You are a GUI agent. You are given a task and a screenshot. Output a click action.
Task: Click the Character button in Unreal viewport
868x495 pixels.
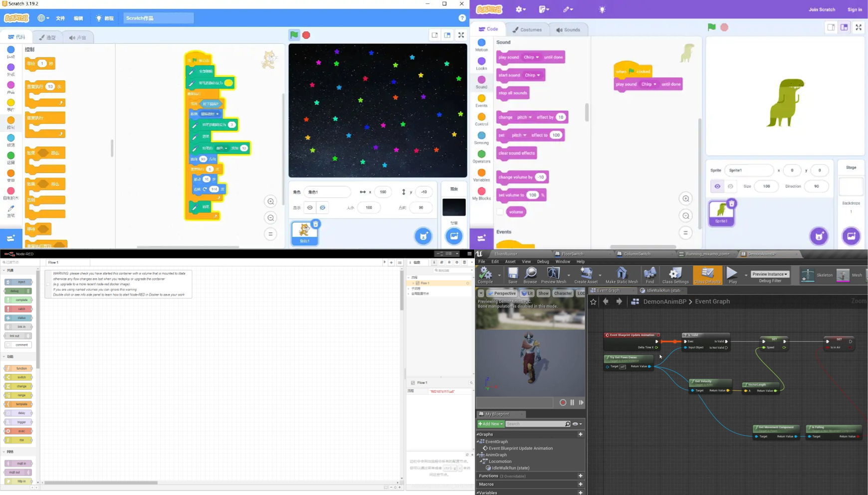(563, 293)
